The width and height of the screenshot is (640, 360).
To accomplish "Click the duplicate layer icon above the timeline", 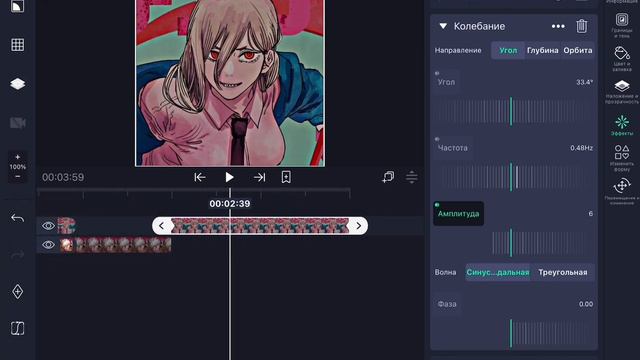I will click(x=388, y=177).
